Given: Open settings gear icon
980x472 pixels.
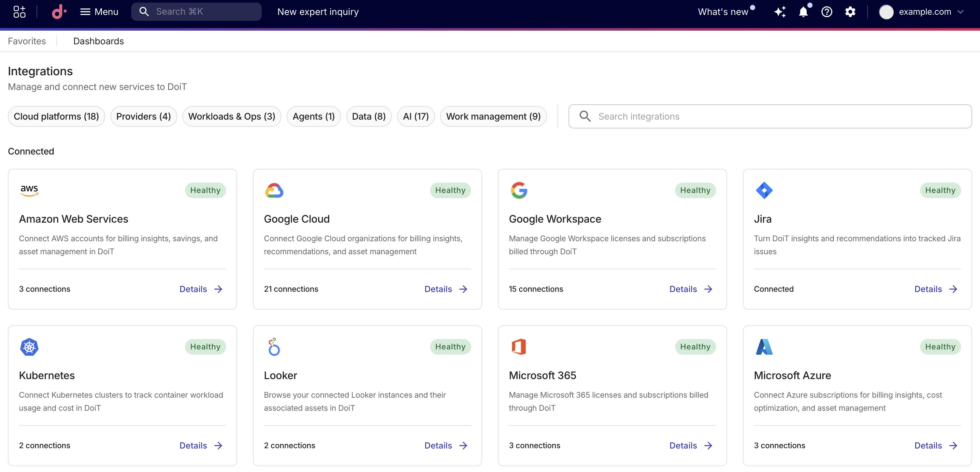Looking at the screenshot, I should pyautogui.click(x=850, y=12).
